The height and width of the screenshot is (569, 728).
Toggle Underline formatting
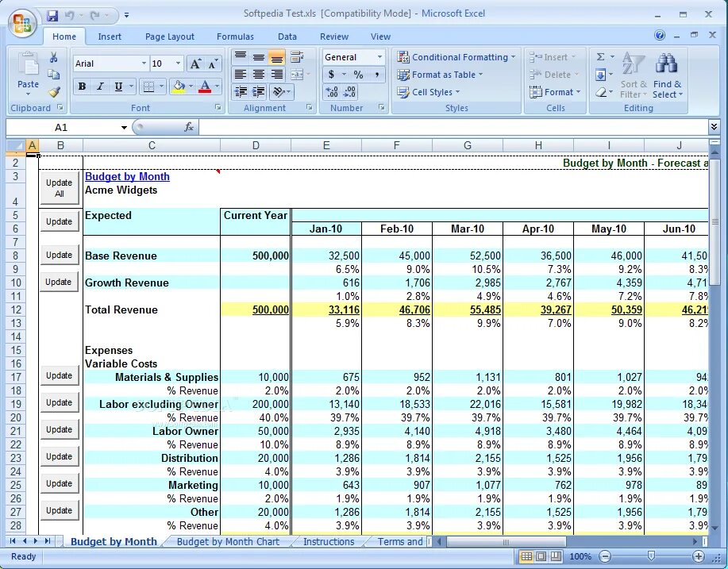click(118, 87)
